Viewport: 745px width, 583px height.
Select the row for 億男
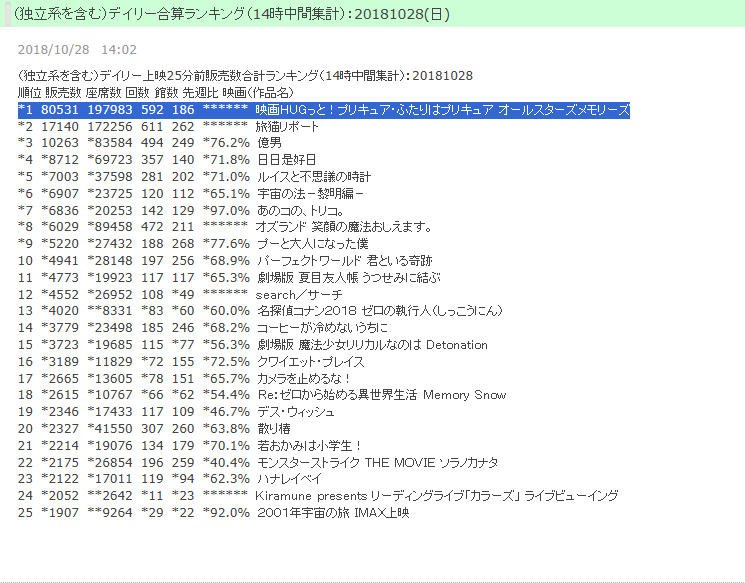[x=150, y=143]
